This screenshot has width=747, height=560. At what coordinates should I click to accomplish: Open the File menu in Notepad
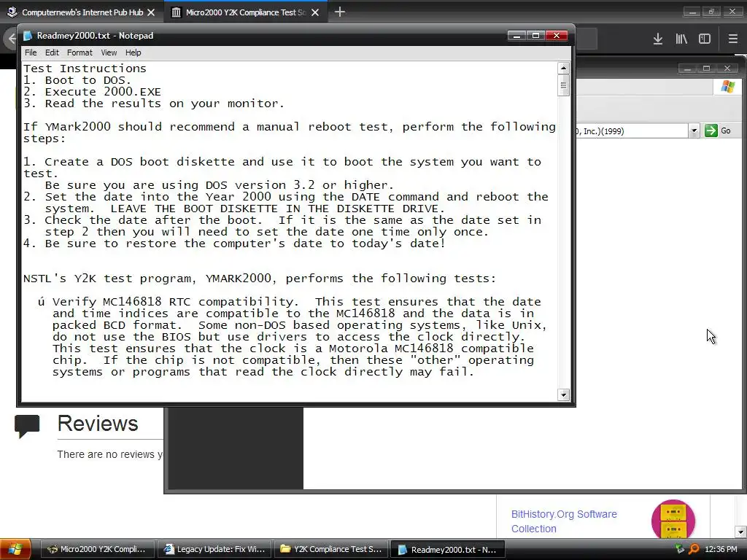click(x=31, y=52)
